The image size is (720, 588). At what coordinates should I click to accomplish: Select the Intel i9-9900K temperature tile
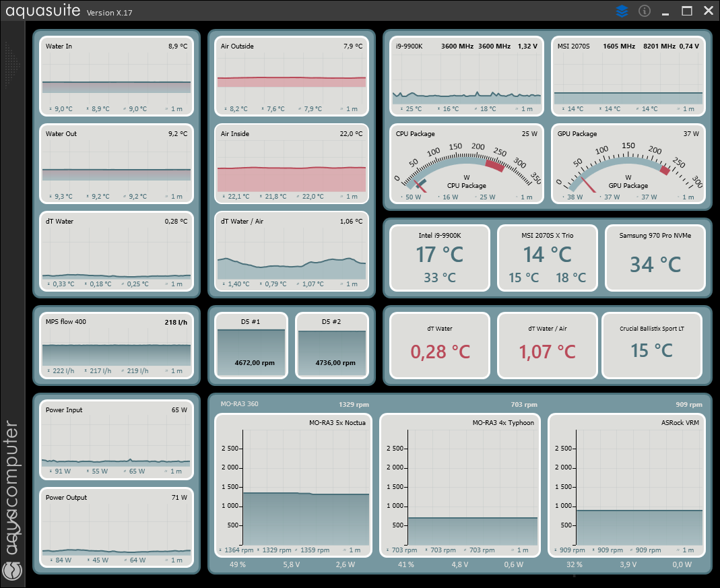[x=440, y=258]
